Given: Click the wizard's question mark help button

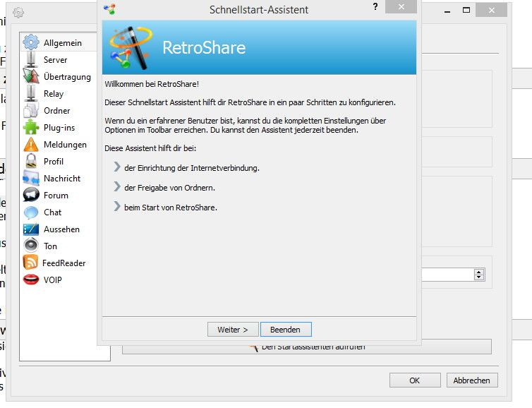Looking at the screenshot, I should (375, 7).
